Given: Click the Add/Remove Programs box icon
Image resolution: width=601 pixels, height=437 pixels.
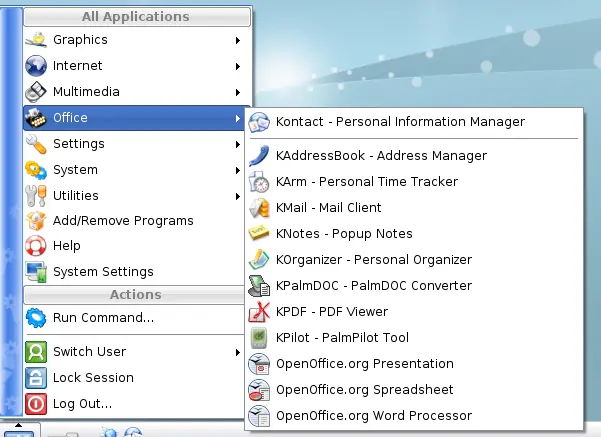Looking at the screenshot, I should click(36, 221).
